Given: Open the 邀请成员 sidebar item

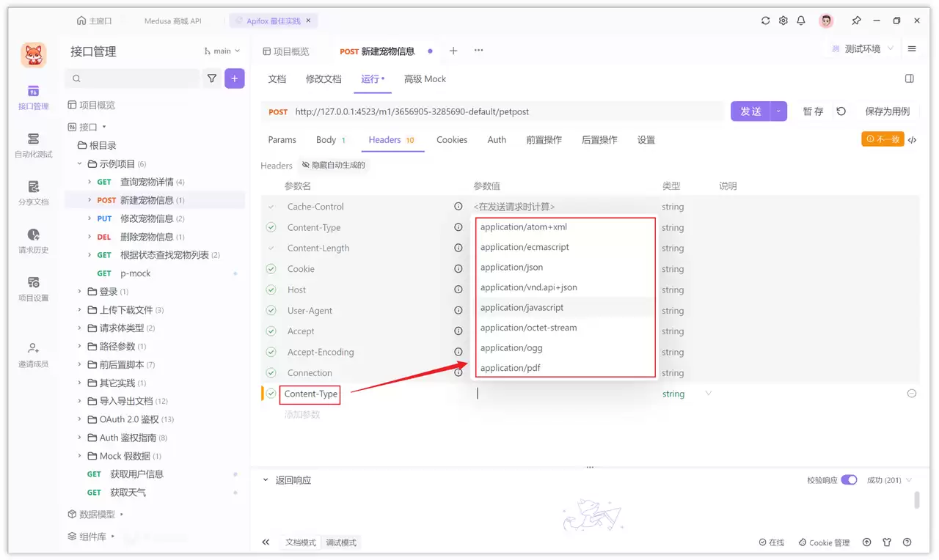Looking at the screenshot, I should click(x=33, y=355).
